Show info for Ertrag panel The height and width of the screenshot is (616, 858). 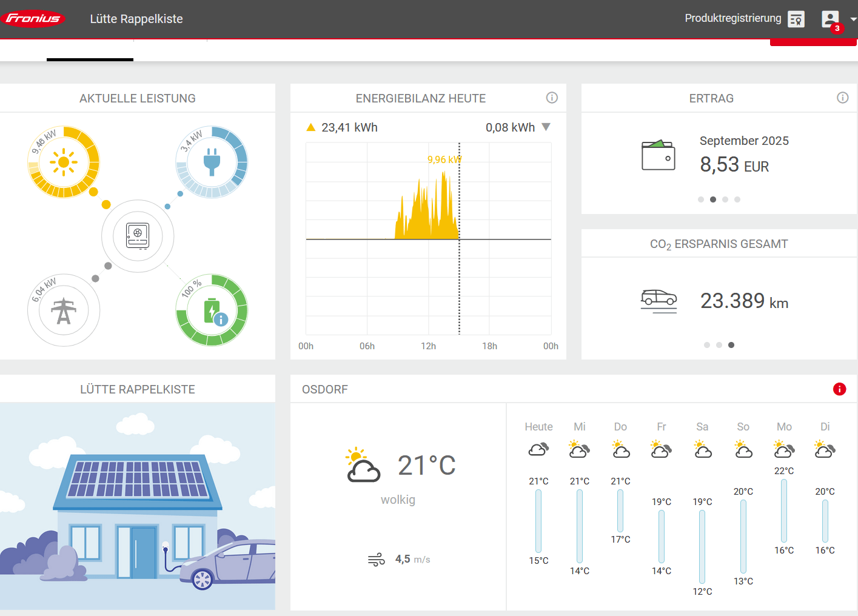coord(842,98)
